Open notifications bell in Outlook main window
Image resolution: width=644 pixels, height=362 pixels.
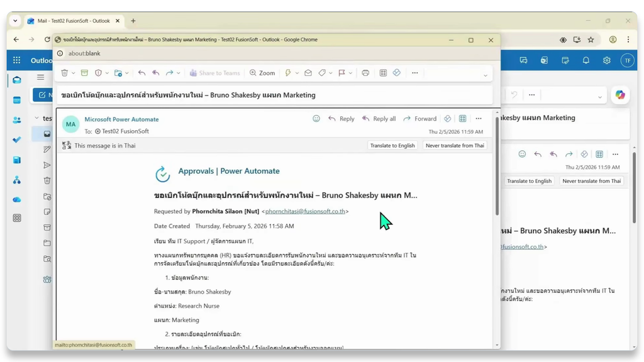[586, 60]
